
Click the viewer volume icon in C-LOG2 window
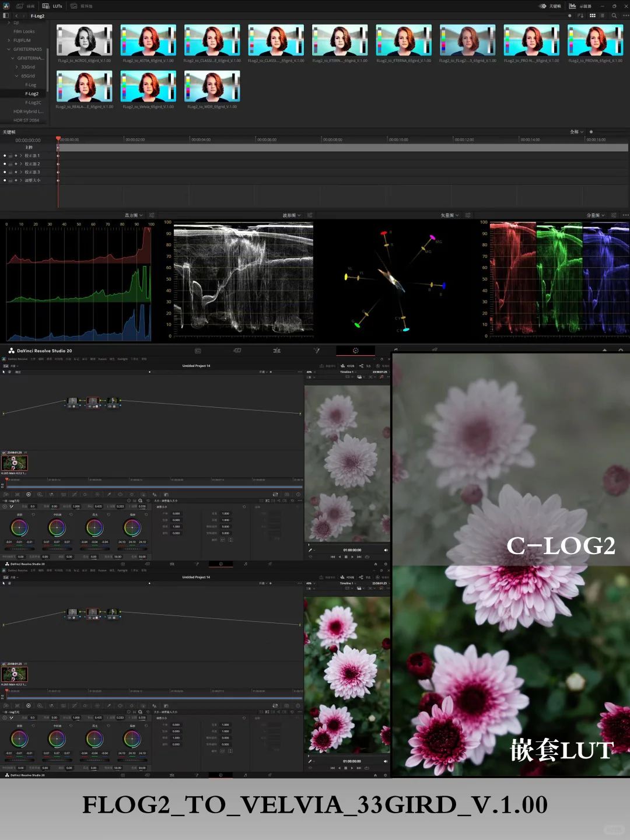[x=386, y=550]
